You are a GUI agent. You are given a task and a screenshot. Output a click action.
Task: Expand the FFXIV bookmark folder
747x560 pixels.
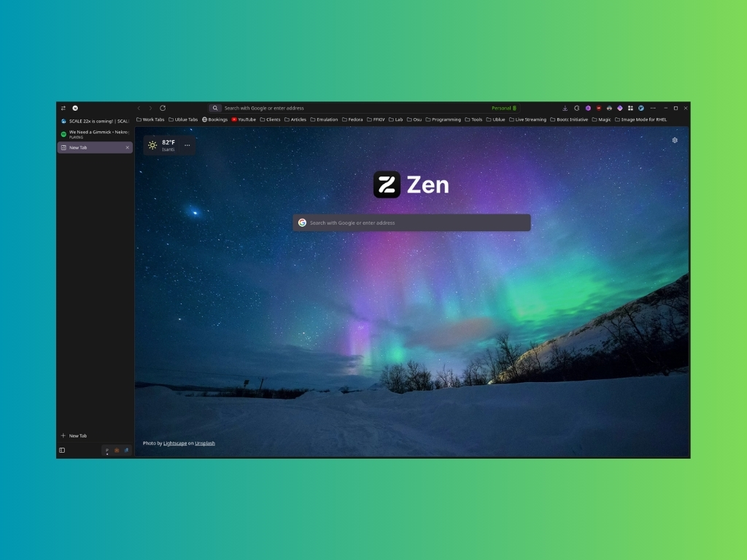376,120
